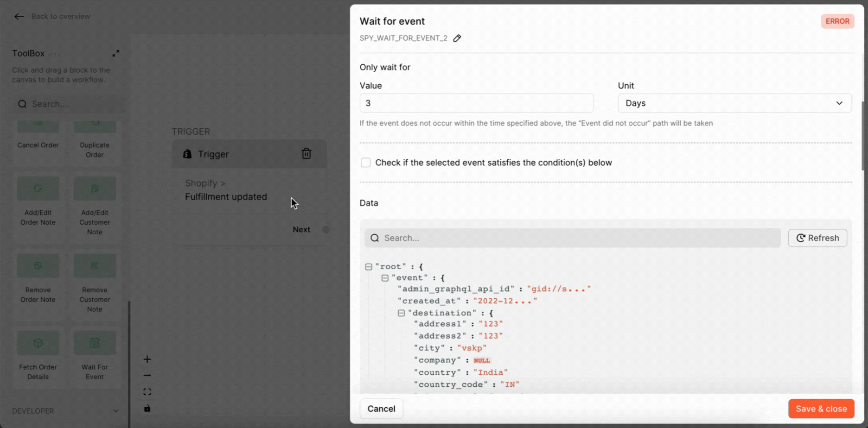This screenshot has height=428, width=868.
Task: Collapse the "root" JSON node
Action: pos(369,267)
